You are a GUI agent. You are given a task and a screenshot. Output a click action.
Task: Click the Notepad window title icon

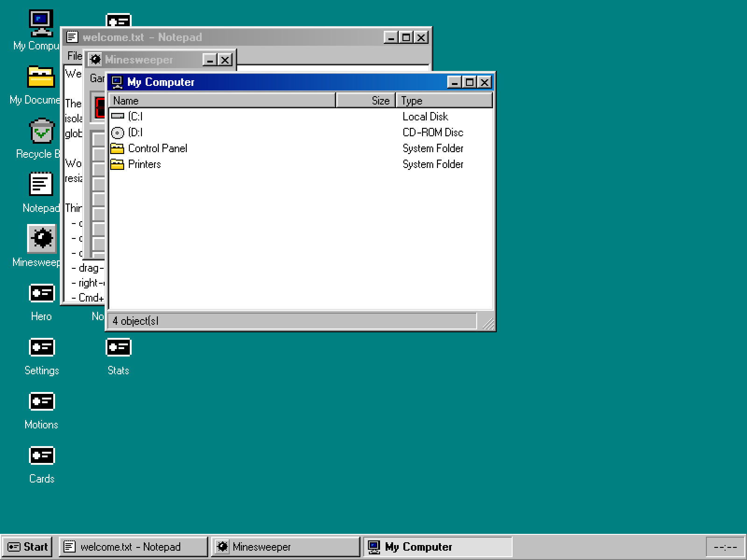(72, 37)
